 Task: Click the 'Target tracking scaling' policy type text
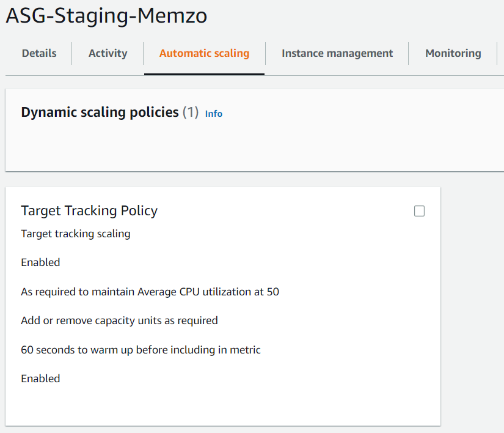pyautogui.click(x=75, y=234)
